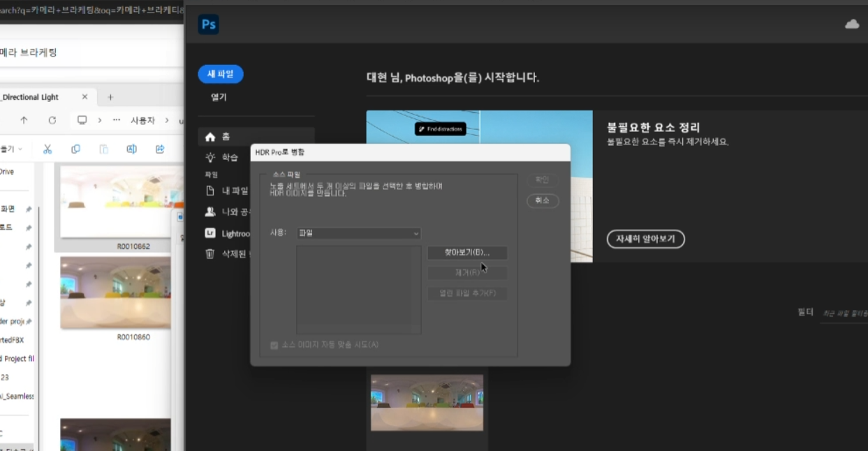Click the empty source file list box
This screenshot has height=451, width=868.
358,290
